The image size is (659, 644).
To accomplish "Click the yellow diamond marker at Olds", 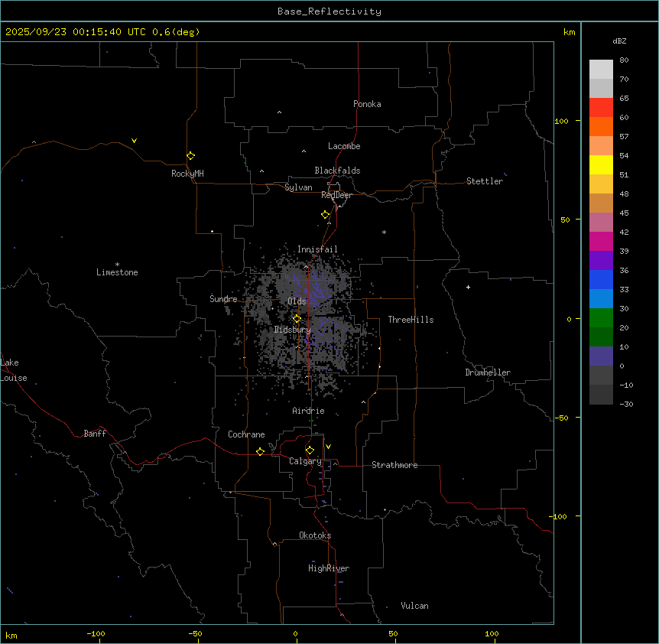I will coord(297,319).
